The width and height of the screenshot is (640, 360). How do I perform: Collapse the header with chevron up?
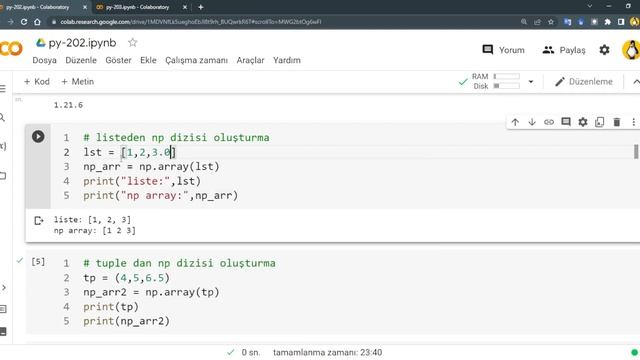tap(636, 82)
